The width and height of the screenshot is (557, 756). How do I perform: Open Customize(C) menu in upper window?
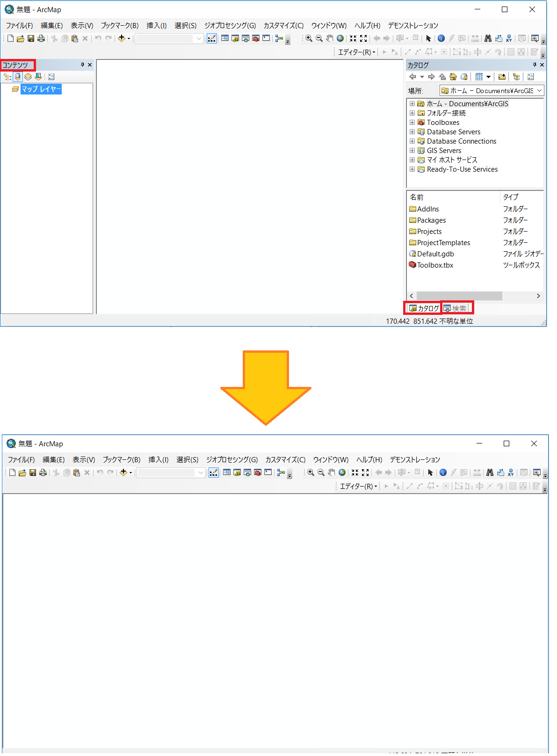click(x=283, y=25)
